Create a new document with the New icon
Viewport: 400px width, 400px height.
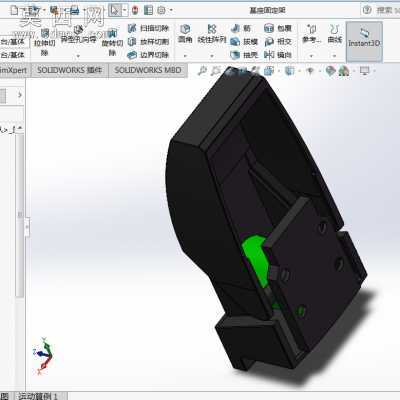(x=15, y=10)
